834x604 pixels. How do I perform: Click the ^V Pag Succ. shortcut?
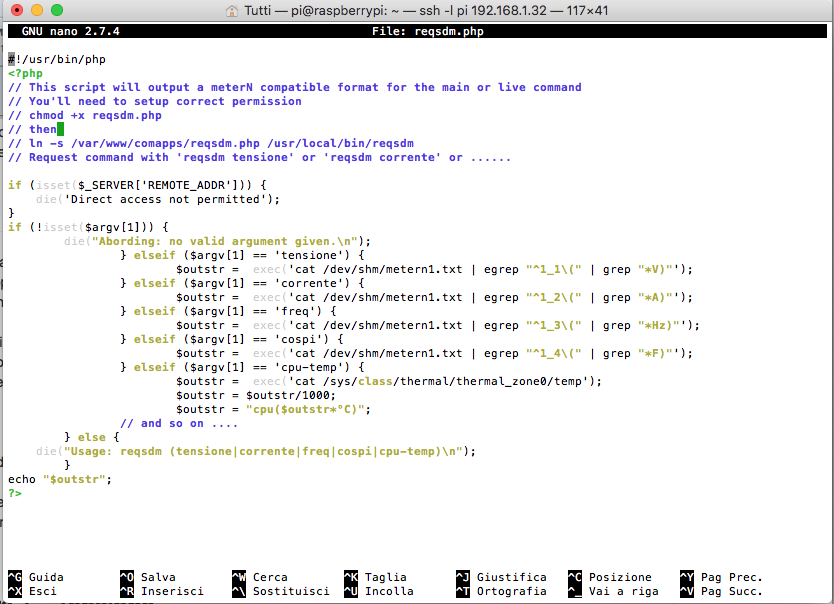tap(721, 591)
